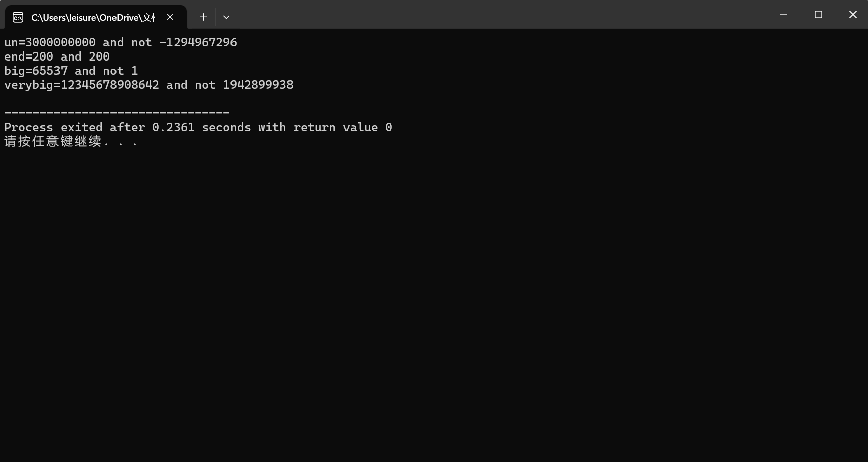Click the dashed separator line in console
Screen dimensions: 868x462
click(116, 112)
